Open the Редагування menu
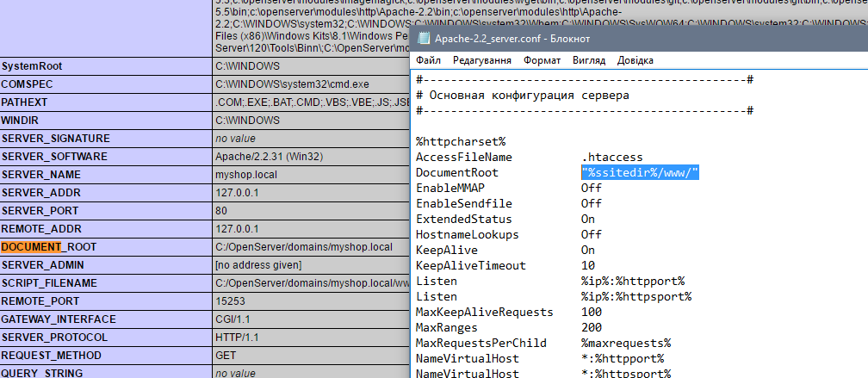Image resolution: width=868 pixels, height=378 pixels. tap(481, 60)
